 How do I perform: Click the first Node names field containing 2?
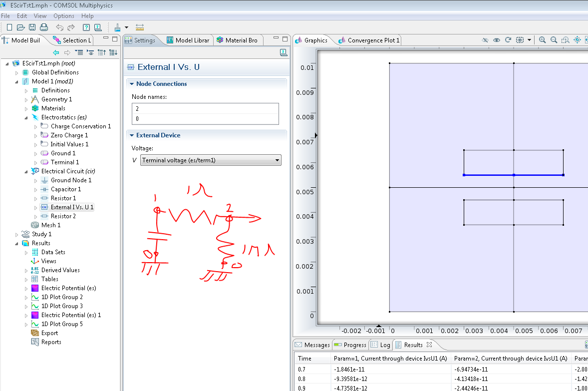click(205, 108)
